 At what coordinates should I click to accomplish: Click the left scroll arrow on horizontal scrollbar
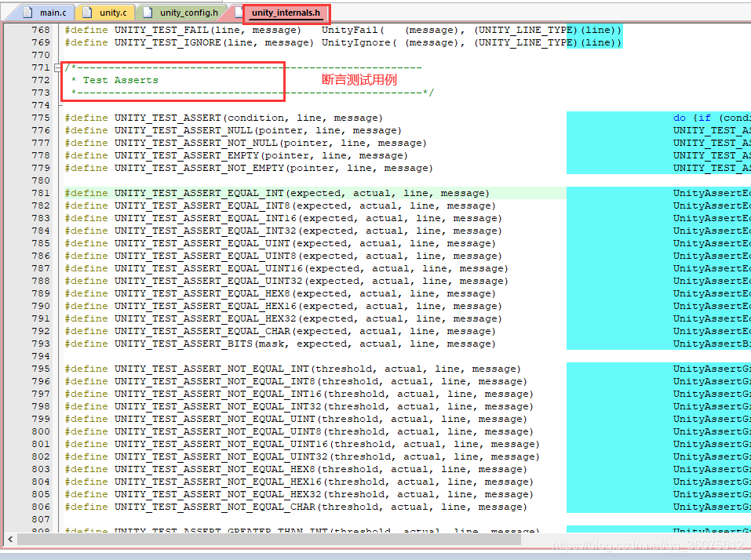[x=9, y=540]
